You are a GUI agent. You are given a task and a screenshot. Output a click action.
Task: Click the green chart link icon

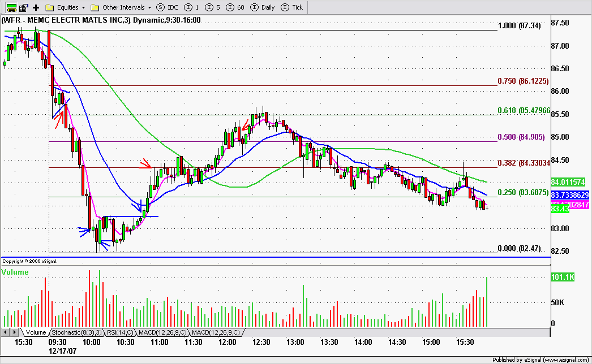pyautogui.click(x=11, y=7)
